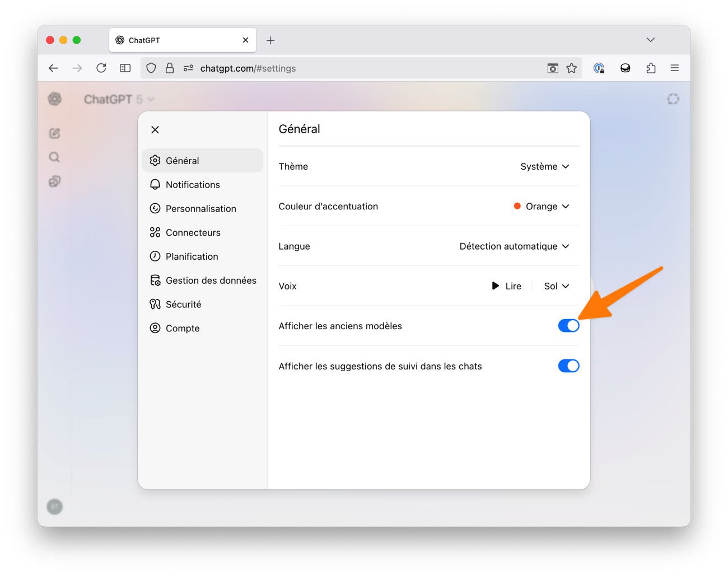This screenshot has width=728, height=576.
Task: Close the ChatGPT tab
Action: (245, 40)
